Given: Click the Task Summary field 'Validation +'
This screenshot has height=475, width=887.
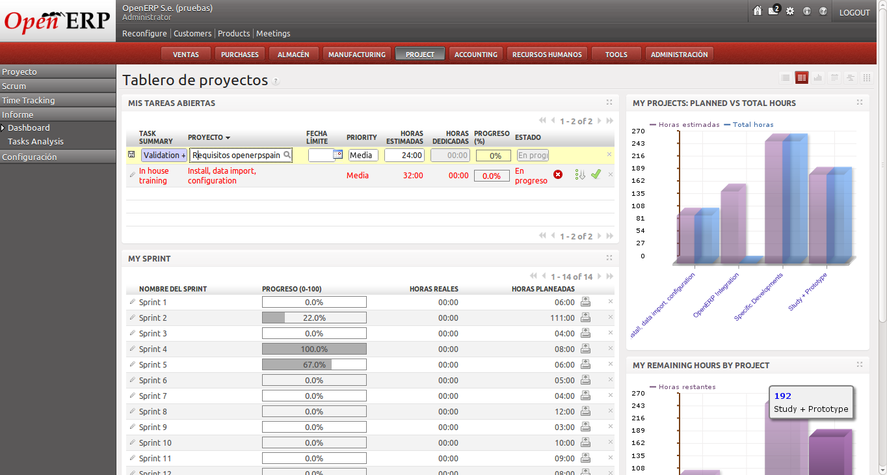Looking at the screenshot, I should coord(164,155).
